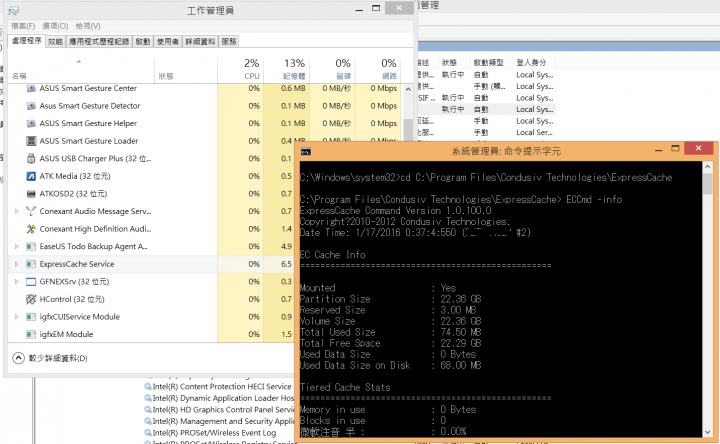Expand the igfxCUIService Module row
720x444 pixels.
point(17,317)
